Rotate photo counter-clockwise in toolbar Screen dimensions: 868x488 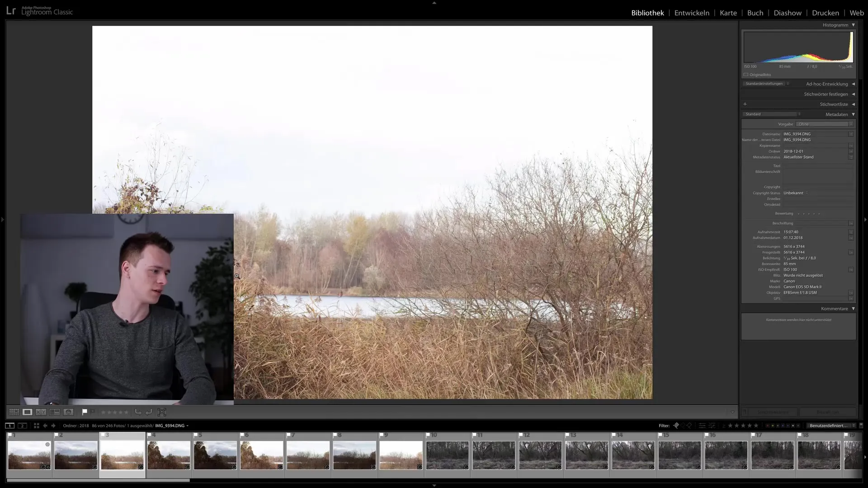138,412
